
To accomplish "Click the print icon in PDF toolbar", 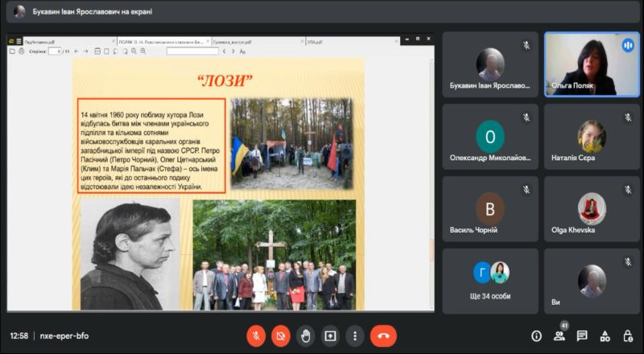I will [22, 51].
